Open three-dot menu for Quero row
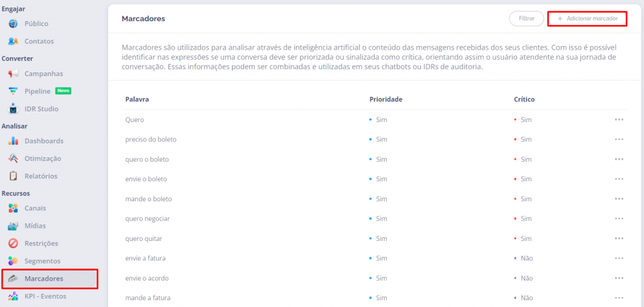This screenshot has height=307, width=644. [x=619, y=120]
